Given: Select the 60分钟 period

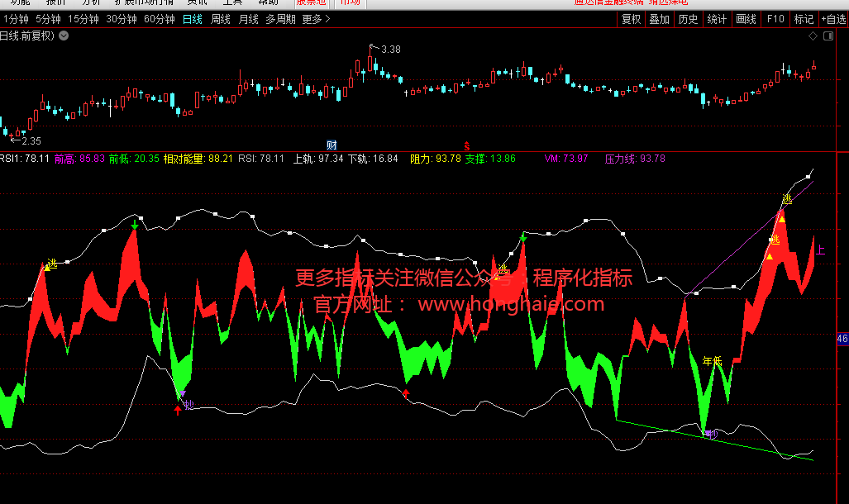Looking at the screenshot, I should [159, 19].
